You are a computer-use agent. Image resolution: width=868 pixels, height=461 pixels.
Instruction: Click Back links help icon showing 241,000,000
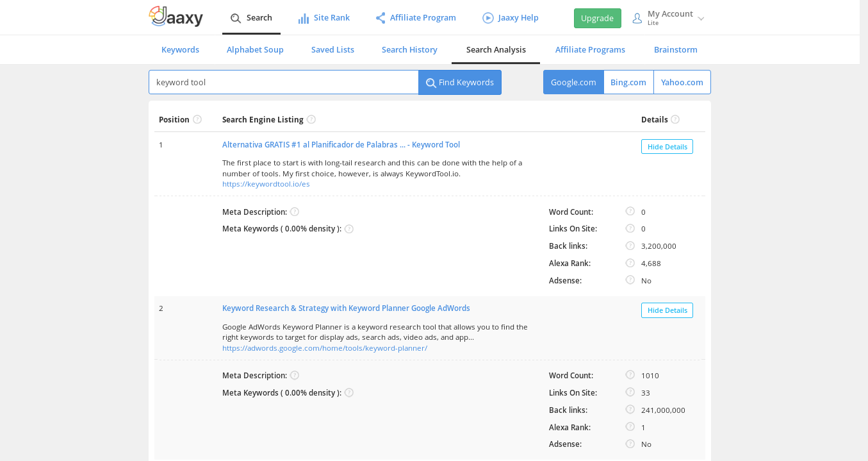click(x=630, y=409)
